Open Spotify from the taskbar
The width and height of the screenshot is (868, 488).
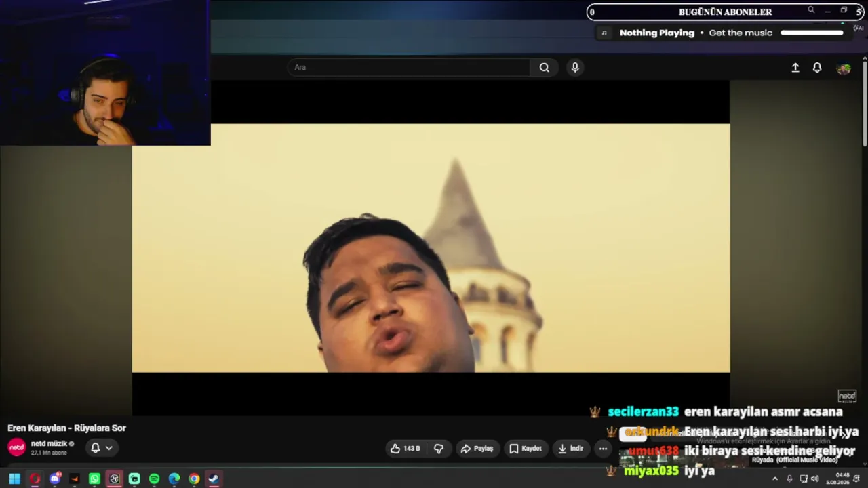[x=154, y=479]
